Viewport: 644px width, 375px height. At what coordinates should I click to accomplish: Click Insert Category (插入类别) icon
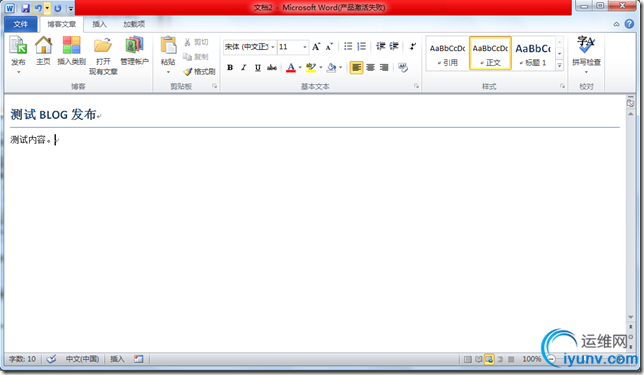(x=71, y=45)
